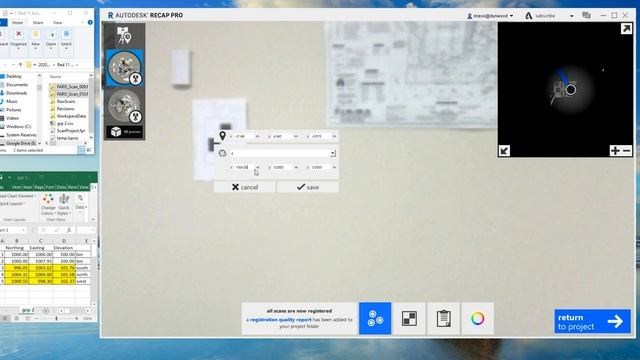Zoom in minimap with plus icon

point(615,151)
